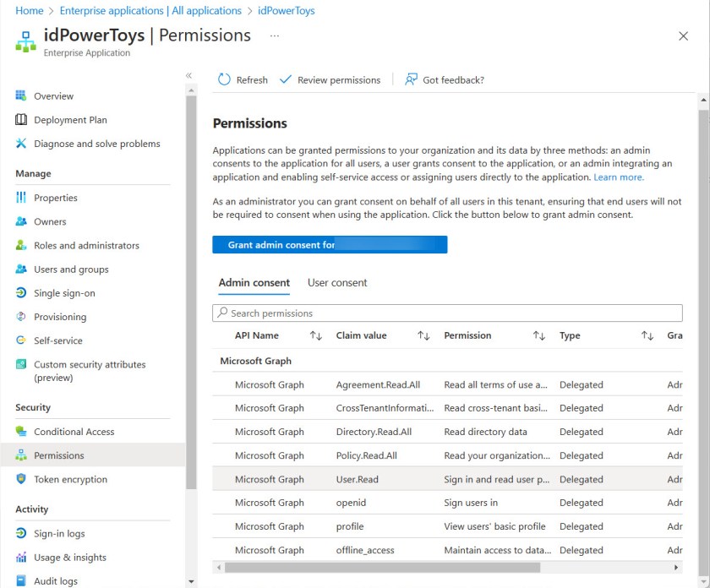
Task: Select the Directory.Read.All claim value
Action: (x=374, y=432)
